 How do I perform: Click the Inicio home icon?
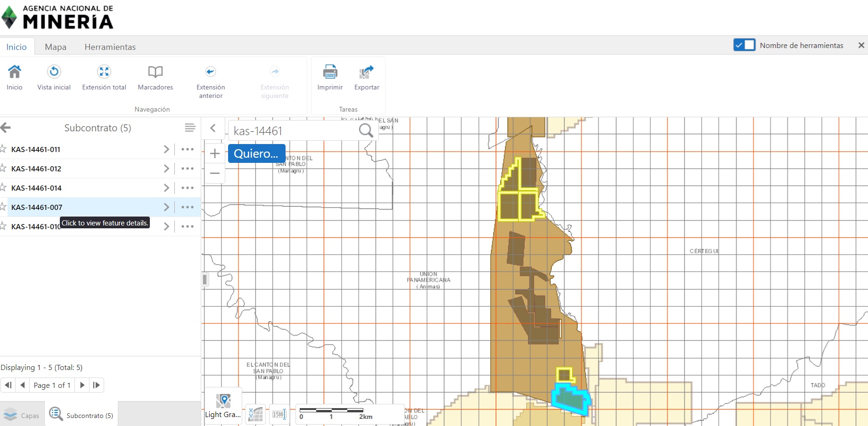(x=15, y=72)
